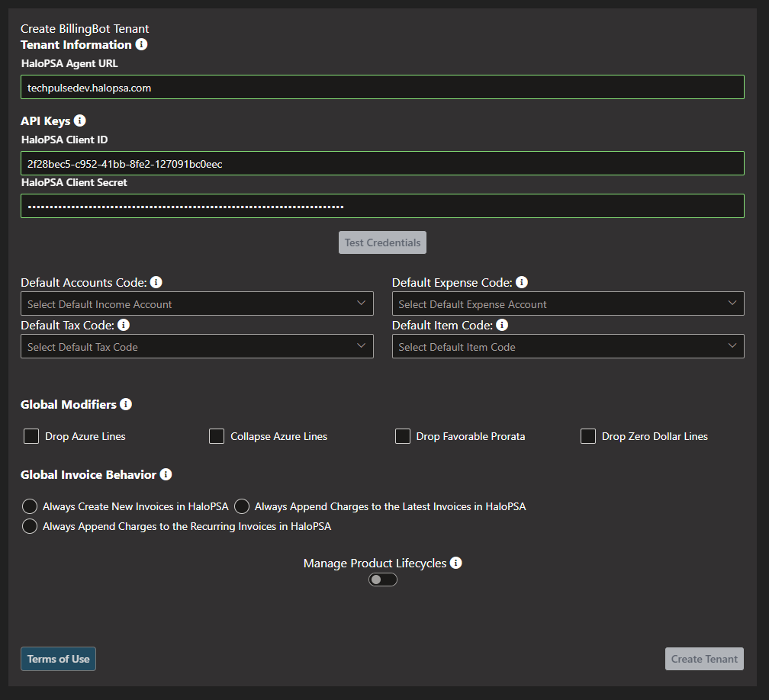Check the Collapse Azure Lines box
The width and height of the screenshot is (769, 700).
pyautogui.click(x=217, y=436)
